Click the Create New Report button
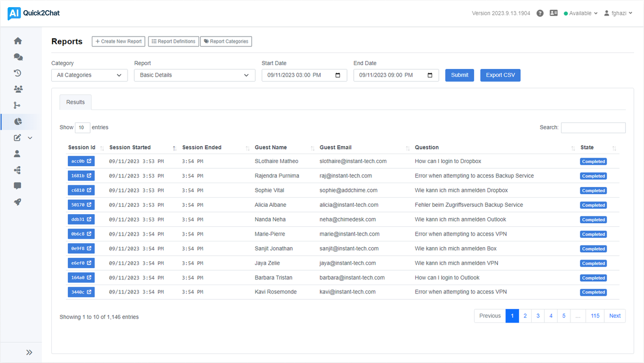The height and width of the screenshot is (363, 644). (119, 41)
